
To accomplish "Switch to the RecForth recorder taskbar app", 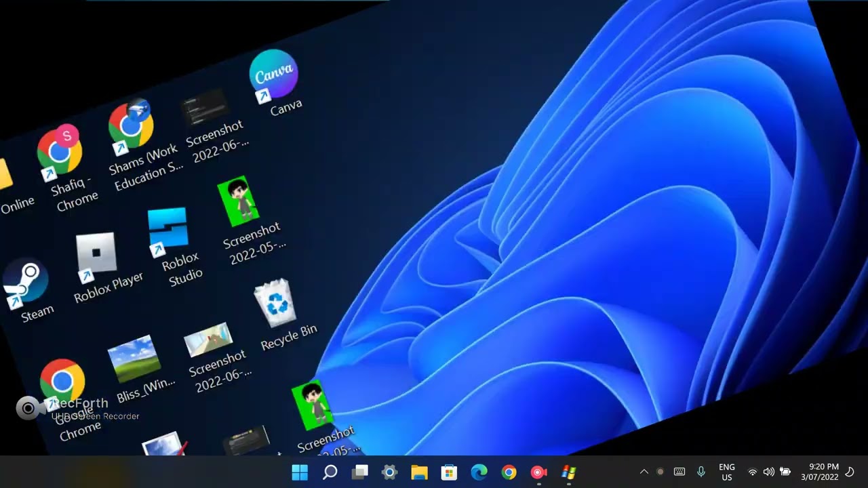I will tap(538, 472).
